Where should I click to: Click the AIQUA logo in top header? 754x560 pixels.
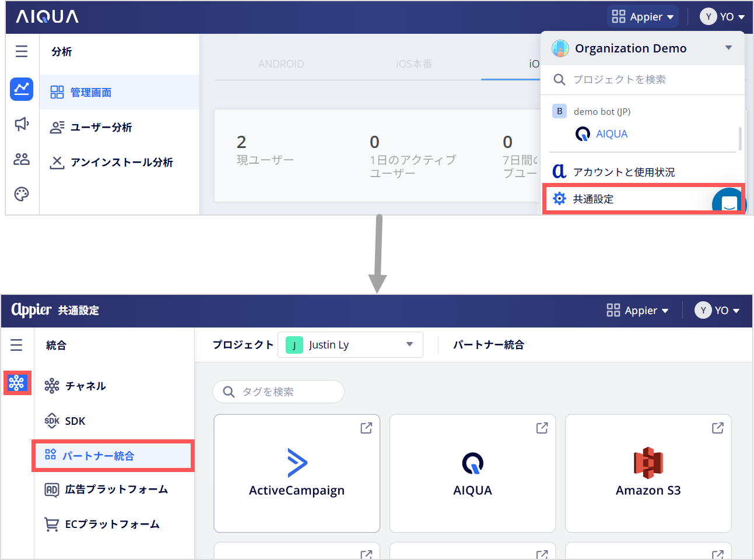coord(47,16)
